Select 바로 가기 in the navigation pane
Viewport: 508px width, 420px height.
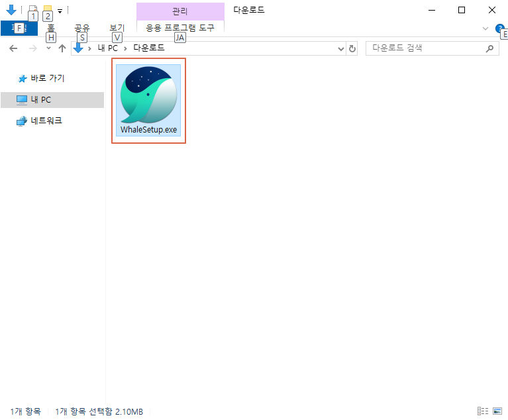click(x=47, y=78)
